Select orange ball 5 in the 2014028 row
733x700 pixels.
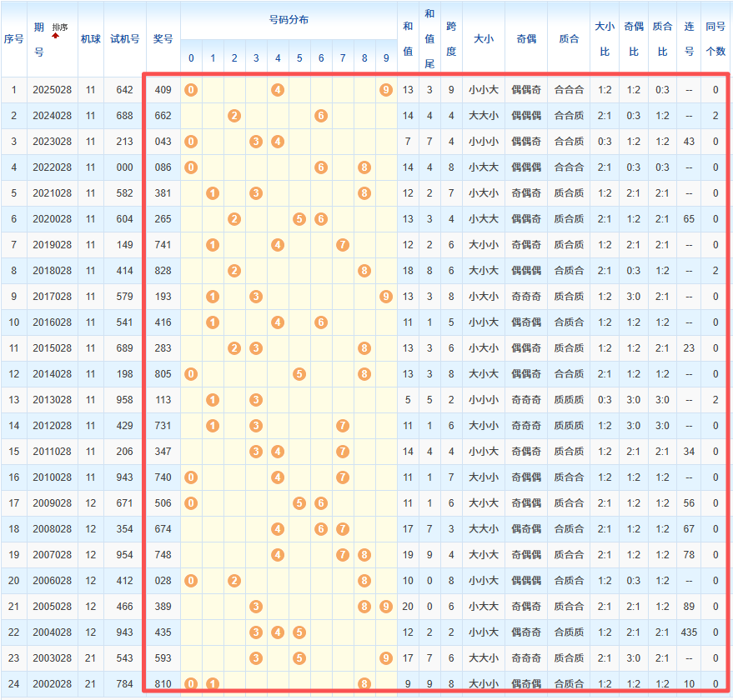[299, 373]
